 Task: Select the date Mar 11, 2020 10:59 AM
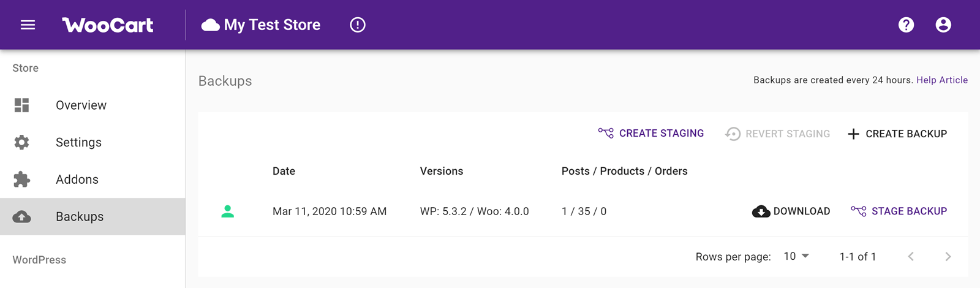(x=330, y=211)
